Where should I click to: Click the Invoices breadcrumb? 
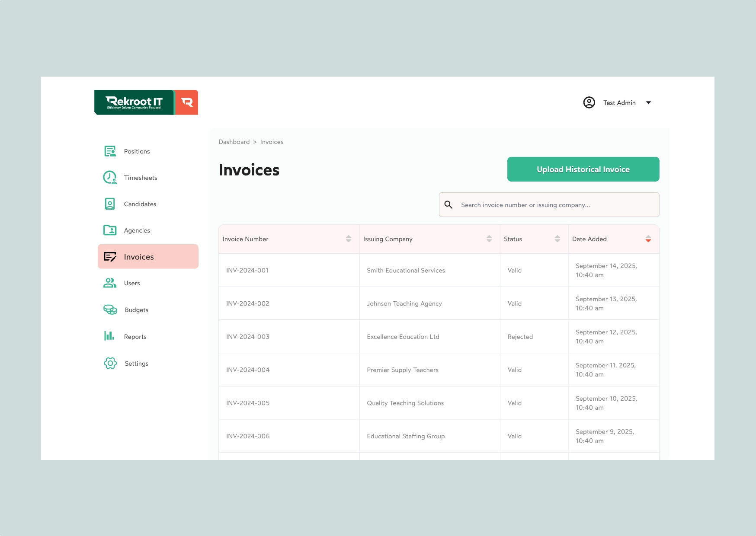click(272, 142)
